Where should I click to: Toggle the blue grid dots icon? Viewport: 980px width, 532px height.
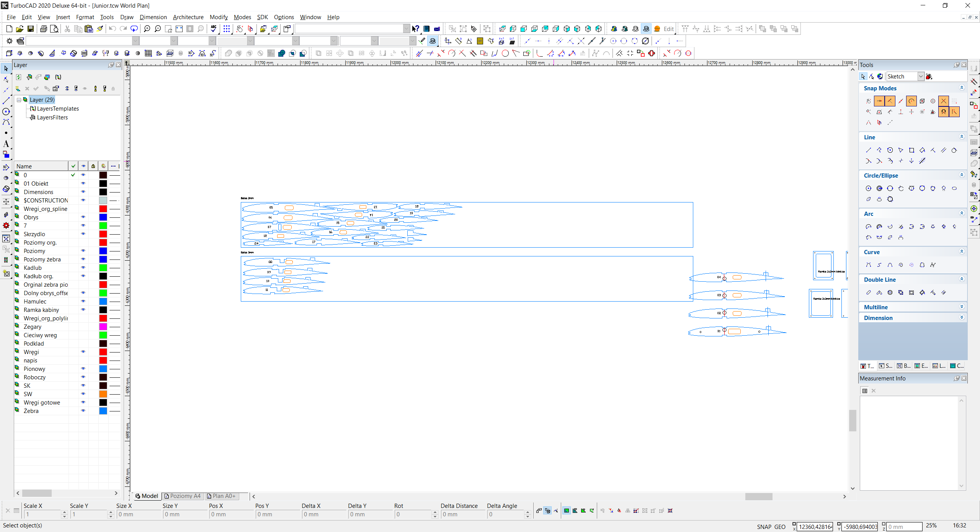click(227, 29)
